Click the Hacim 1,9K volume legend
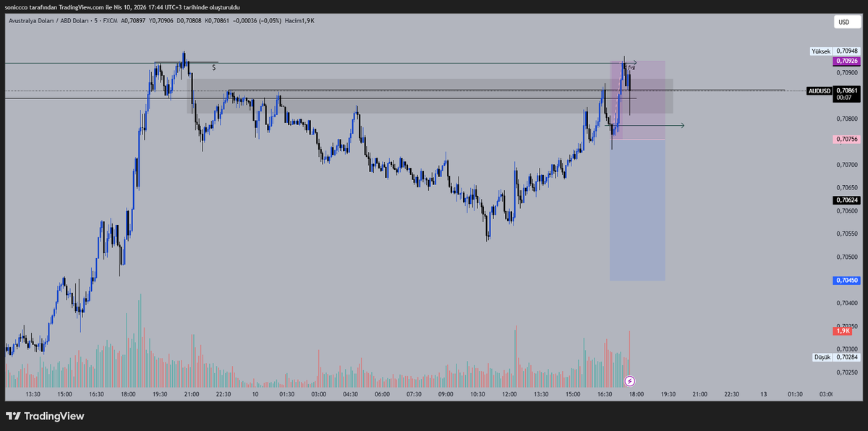868x431 pixels. point(298,21)
